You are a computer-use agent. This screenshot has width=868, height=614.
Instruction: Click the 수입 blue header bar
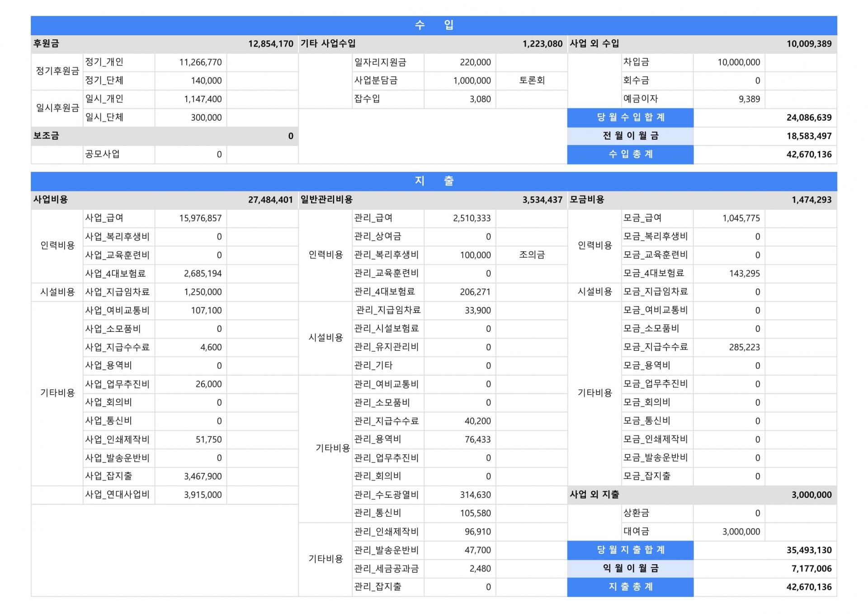click(434, 25)
